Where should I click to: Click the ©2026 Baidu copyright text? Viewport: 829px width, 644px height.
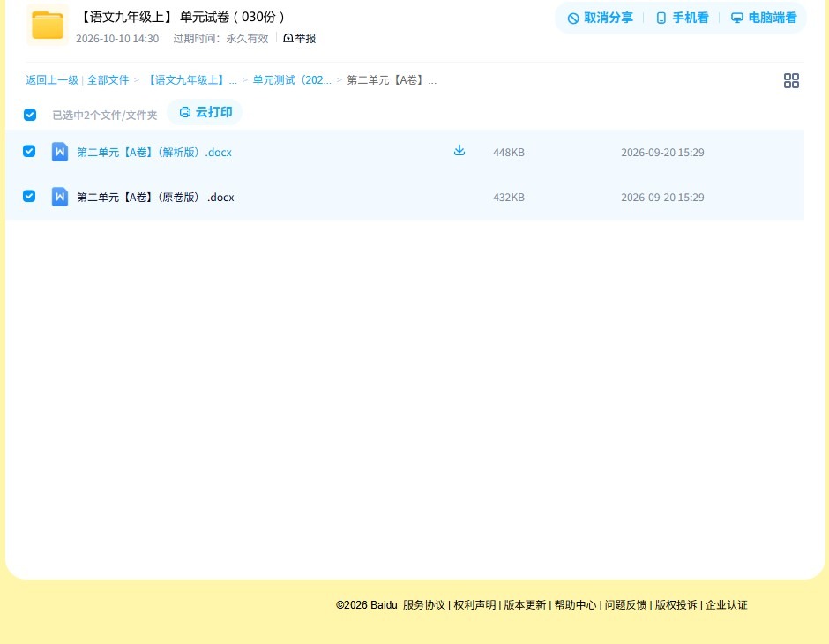pyautogui.click(x=366, y=605)
